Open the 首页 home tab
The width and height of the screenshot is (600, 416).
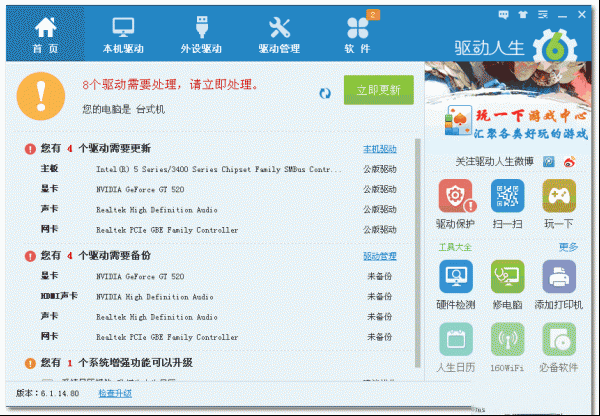46,34
